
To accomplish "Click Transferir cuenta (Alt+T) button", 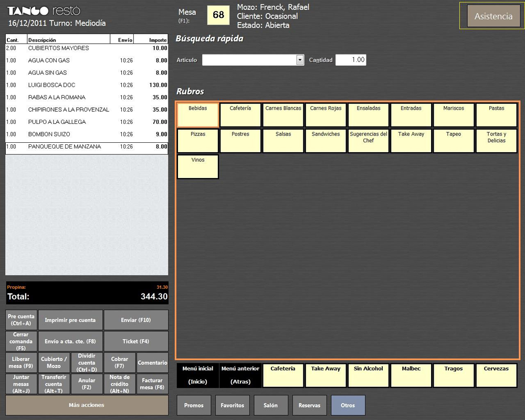I will (54, 384).
